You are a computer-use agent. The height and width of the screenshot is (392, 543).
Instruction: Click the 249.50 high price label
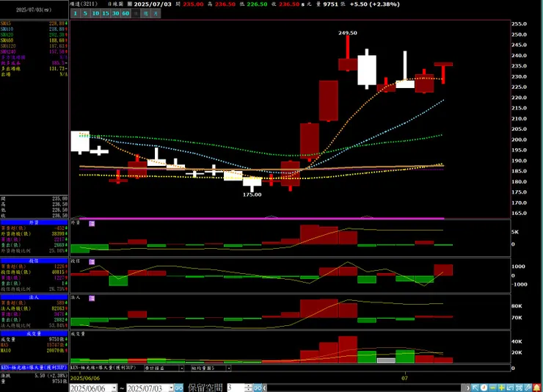pos(348,33)
